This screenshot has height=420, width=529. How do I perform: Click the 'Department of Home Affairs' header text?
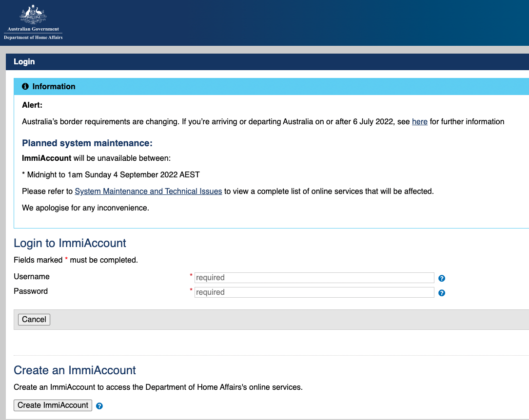coord(33,38)
